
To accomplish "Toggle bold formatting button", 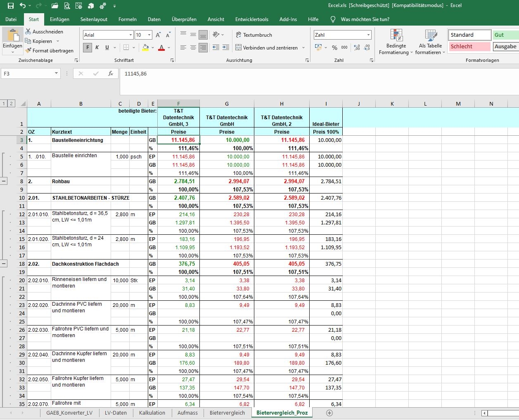I will tap(87, 48).
